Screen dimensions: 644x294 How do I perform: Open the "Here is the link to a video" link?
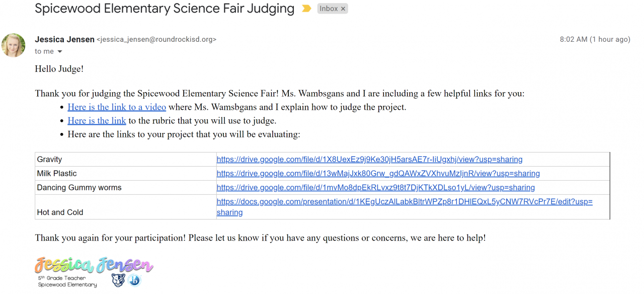(117, 107)
